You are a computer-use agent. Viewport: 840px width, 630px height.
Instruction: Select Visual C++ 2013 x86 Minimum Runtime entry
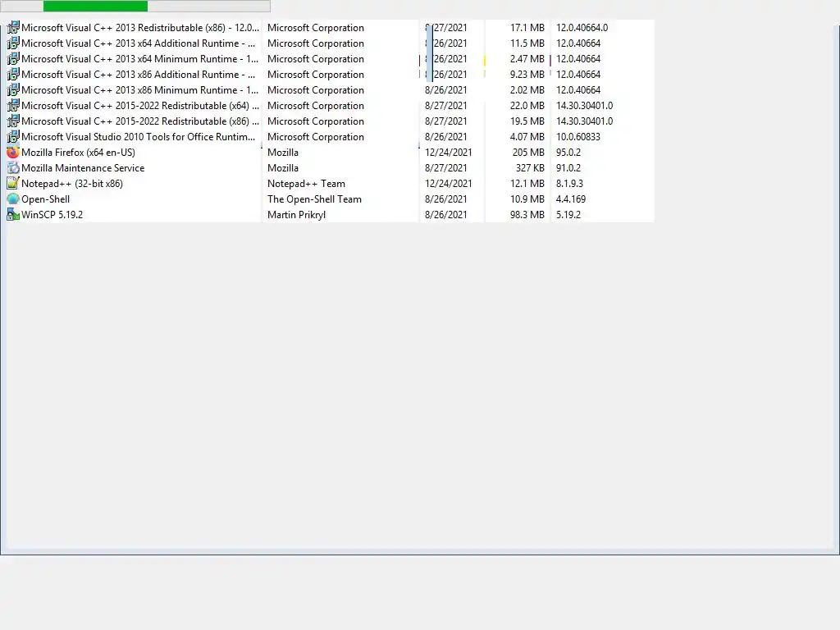coord(139,90)
